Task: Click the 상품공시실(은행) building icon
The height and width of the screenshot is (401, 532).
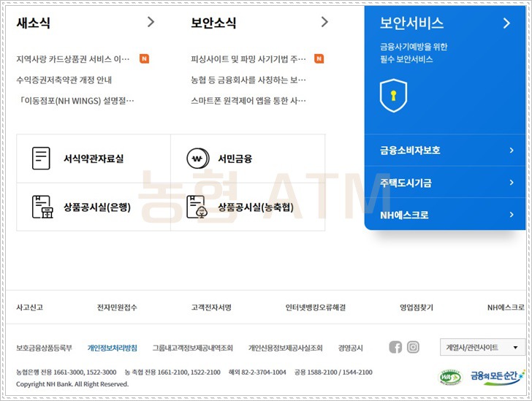Action: click(42, 207)
